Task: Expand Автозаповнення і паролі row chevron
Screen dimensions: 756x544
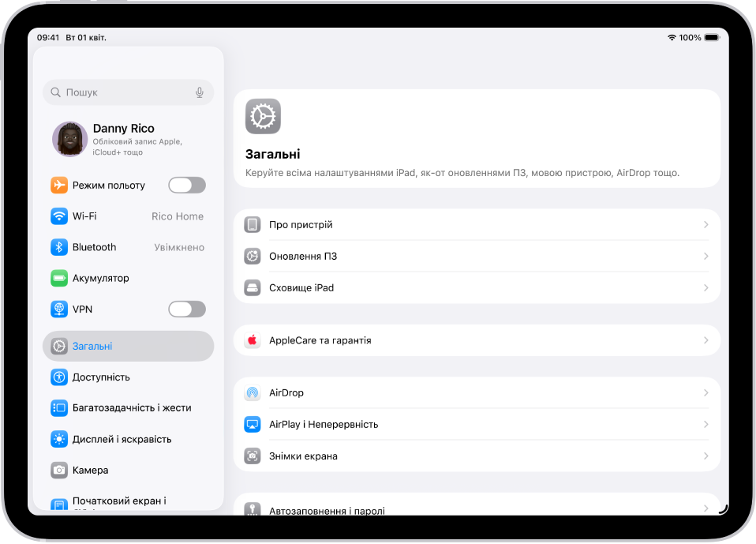Action: point(705,508)
